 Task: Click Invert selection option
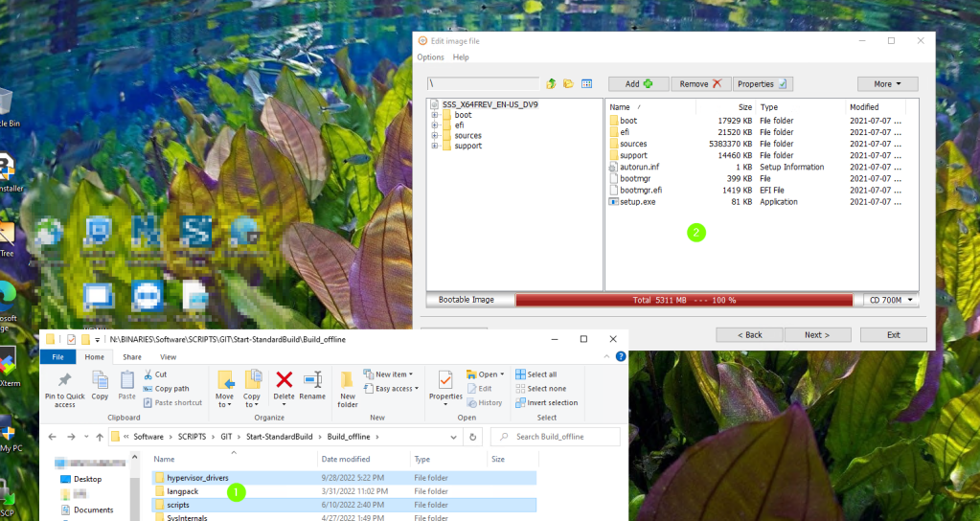[545, 402]
